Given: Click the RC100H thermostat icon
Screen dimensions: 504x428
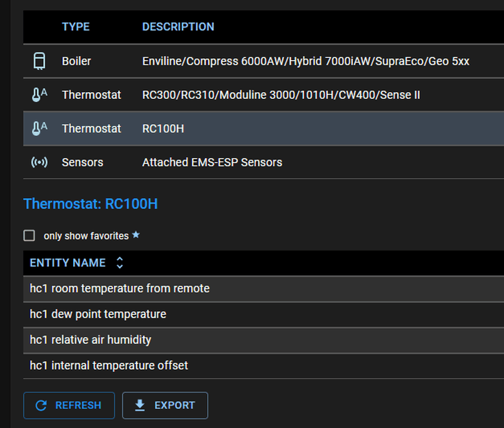Looking at the screenshot, I should coord(39,128).
